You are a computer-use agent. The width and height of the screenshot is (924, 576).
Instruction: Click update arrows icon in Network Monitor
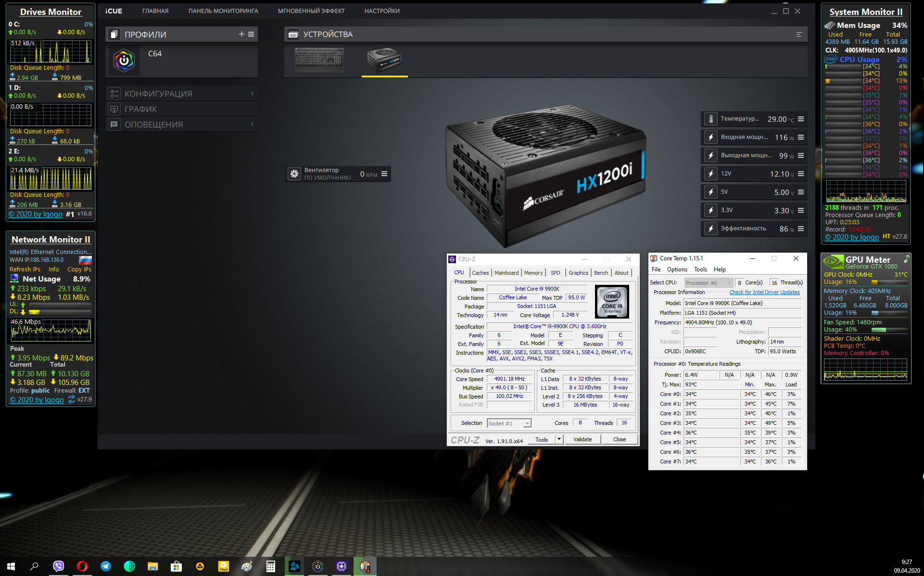pos(71,399)
